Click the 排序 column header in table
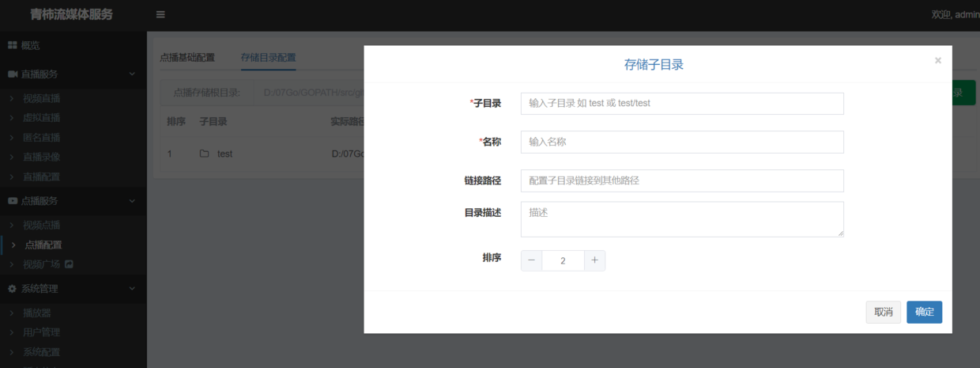 pyautogui.click(x=176, y=122)
